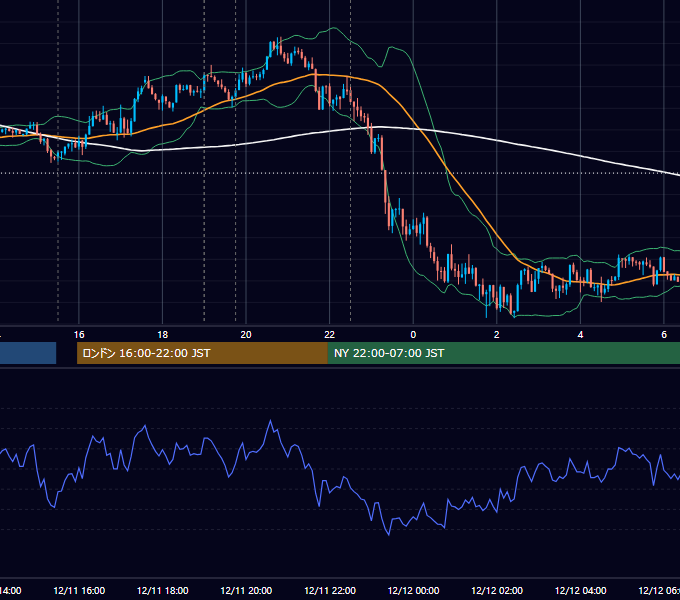Click the '22' hour label on chart axis

pos(330,335)
